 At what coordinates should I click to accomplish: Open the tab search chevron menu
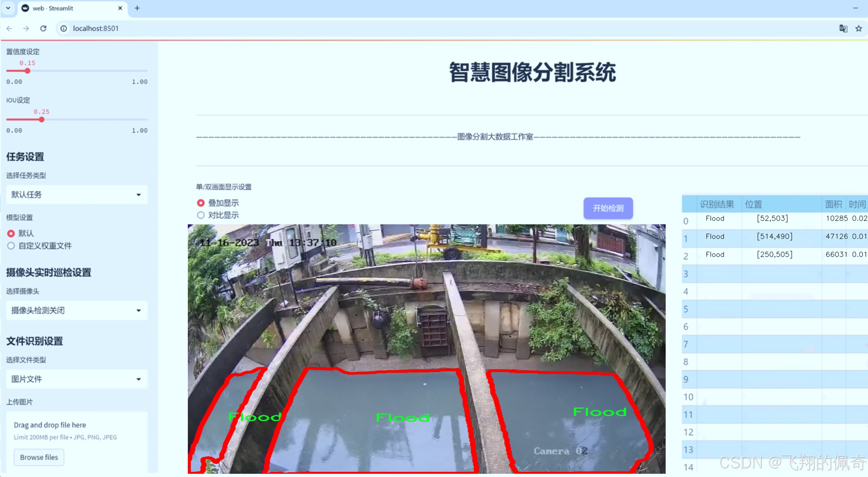click(x=8, y=8)
